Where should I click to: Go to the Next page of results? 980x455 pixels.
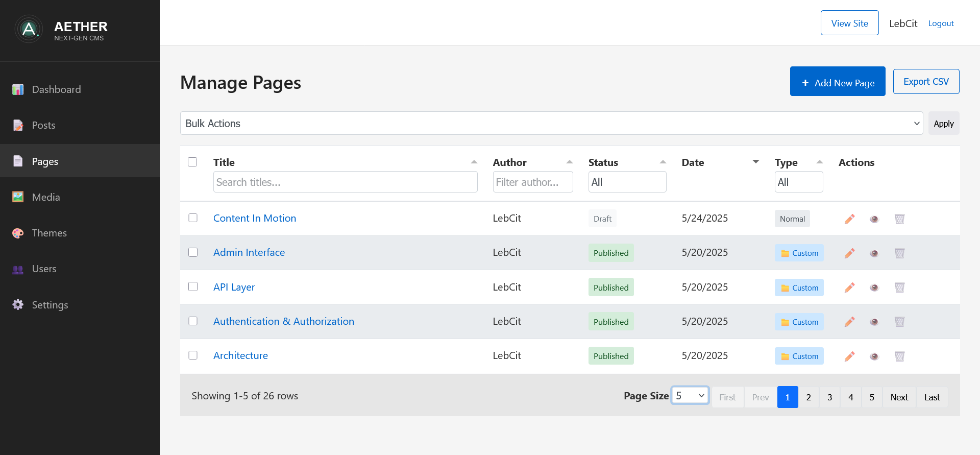pyautogui.click(x=899, y=397)
